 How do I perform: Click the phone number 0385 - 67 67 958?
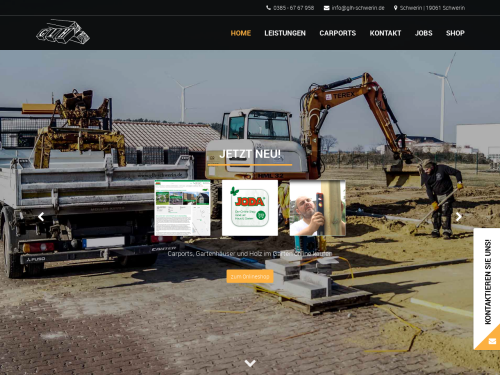294,8
